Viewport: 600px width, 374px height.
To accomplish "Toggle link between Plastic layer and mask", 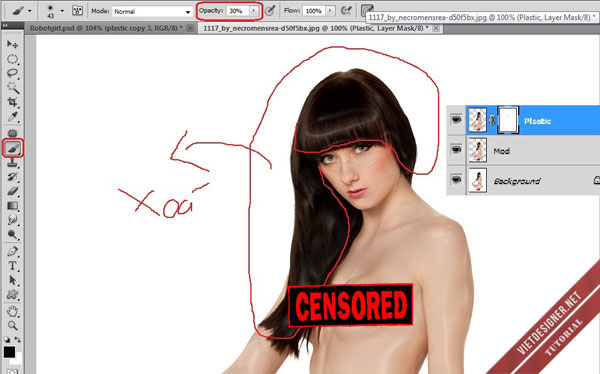I will tap(492, 120).
